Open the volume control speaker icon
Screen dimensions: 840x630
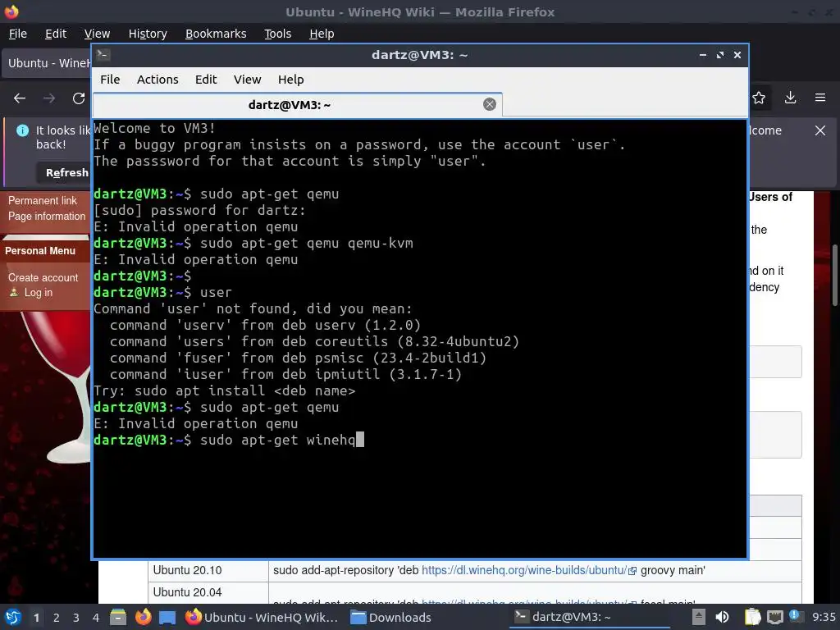point(722,617)
